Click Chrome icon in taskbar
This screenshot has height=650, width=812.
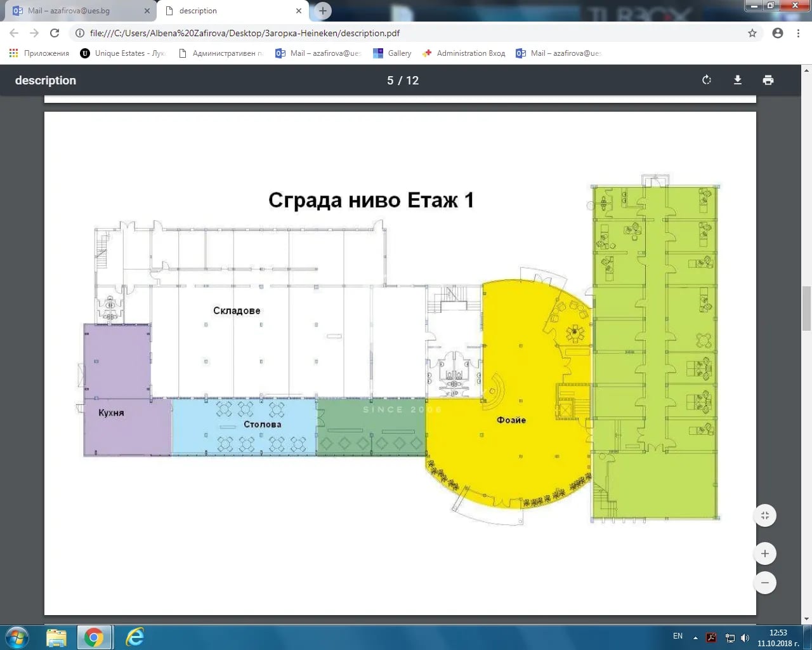coord(94,637)
